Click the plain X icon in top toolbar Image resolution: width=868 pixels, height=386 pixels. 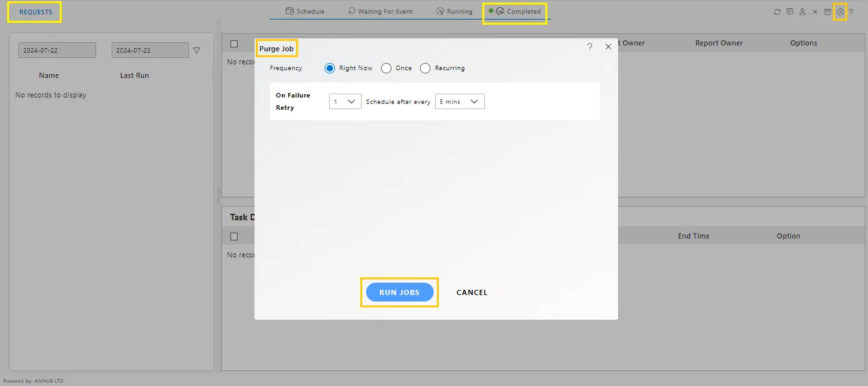pyautogui.click(x=815, y=12)
